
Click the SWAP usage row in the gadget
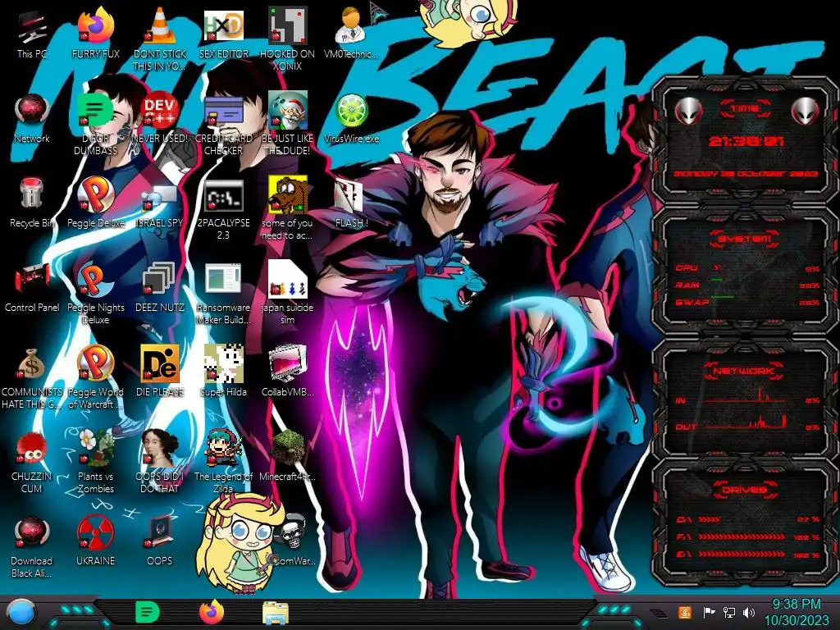point(746,302)
